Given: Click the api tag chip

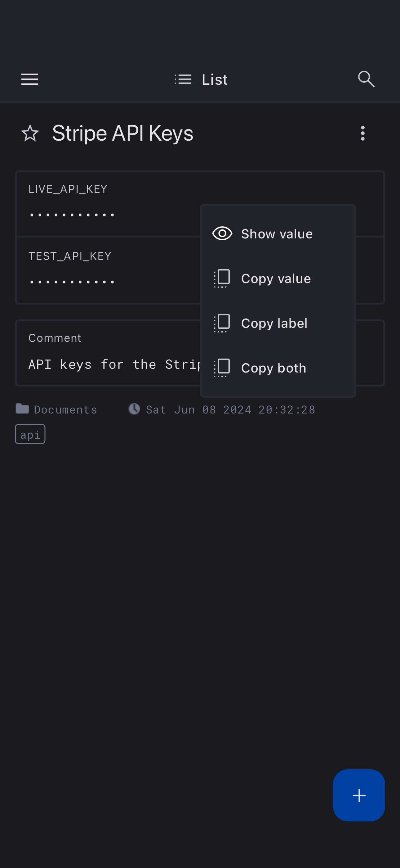Looking at the screenshot, I should (30, 435).
